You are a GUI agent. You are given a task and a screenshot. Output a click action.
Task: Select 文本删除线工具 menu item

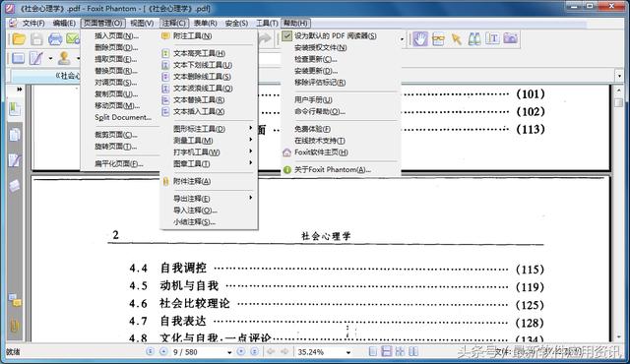click(x=202, y=77)
